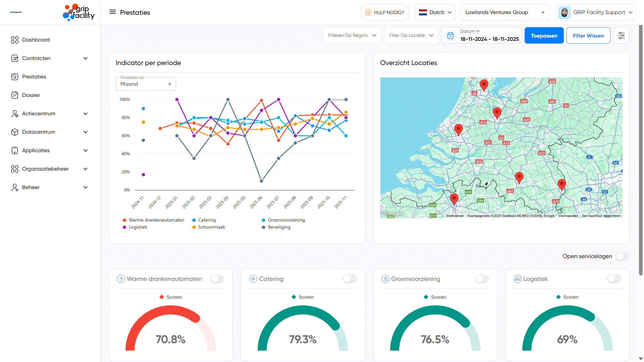The height and width of the screenshot is (362, 644).
Task: Open the advanced filter settings icon
Action: pyautogui.click(x=621, y=35)
